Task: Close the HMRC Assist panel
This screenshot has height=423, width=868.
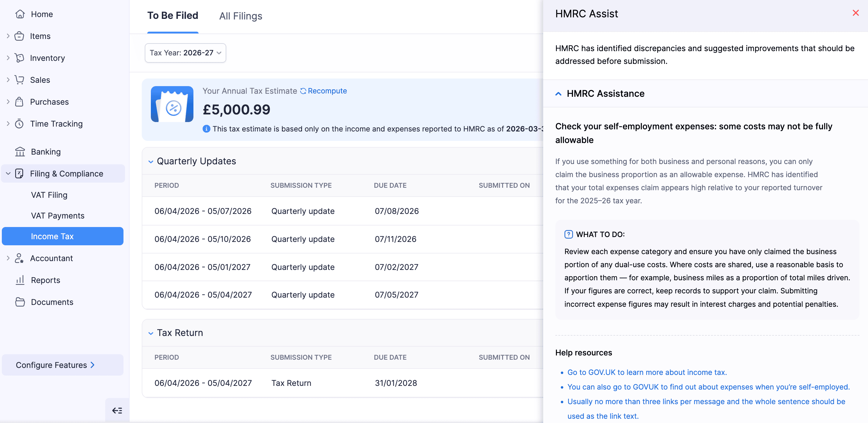Action: 856,13
